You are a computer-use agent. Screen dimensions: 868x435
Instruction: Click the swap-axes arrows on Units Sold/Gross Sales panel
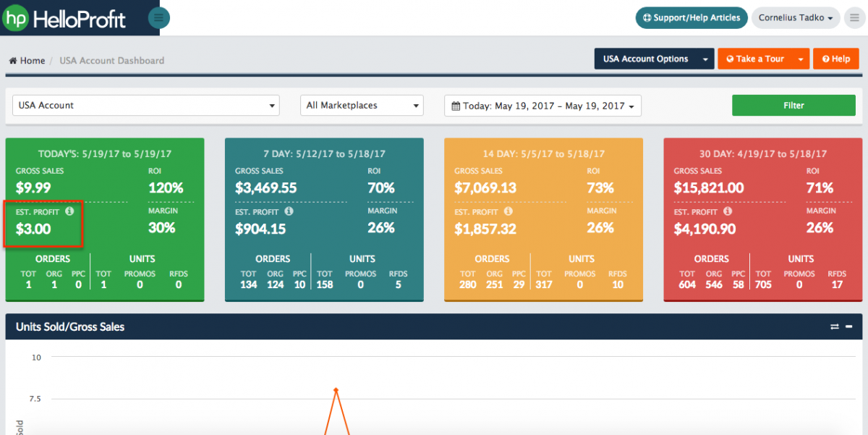coord(834,326)
